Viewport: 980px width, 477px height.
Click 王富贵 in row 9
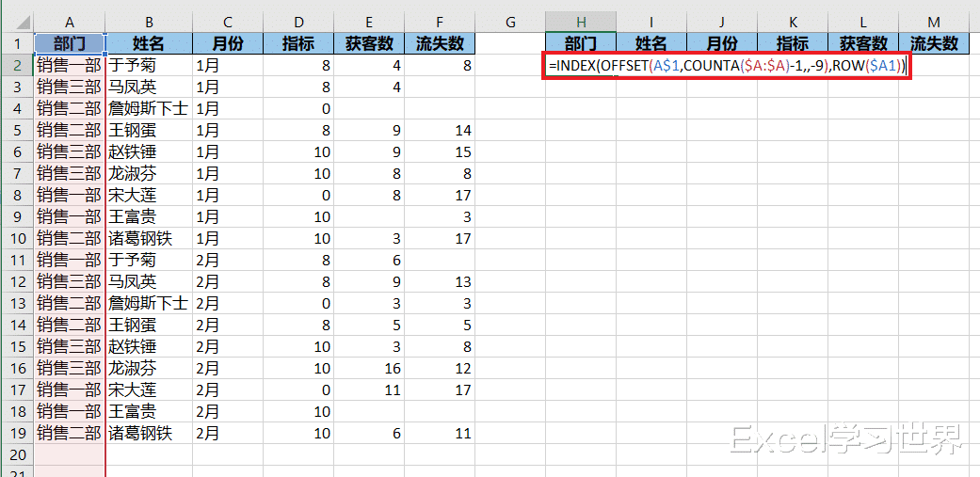(x=134, y=216)
